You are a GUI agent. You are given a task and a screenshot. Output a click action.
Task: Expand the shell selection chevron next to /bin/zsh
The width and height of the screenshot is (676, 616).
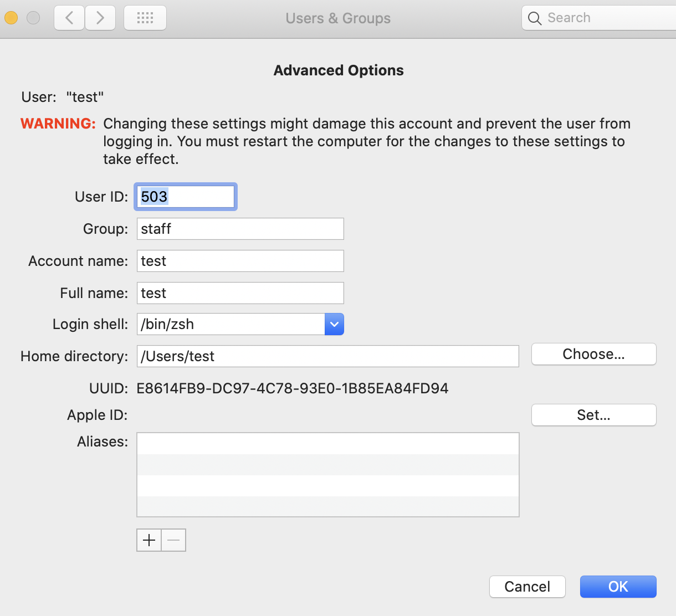tap(334, 324)
